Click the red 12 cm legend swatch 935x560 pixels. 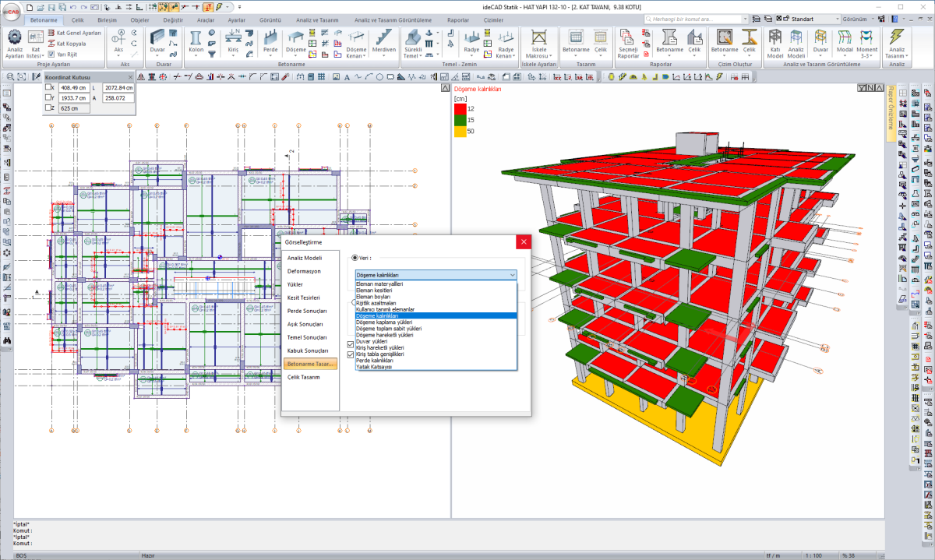[x=460, y=108]
